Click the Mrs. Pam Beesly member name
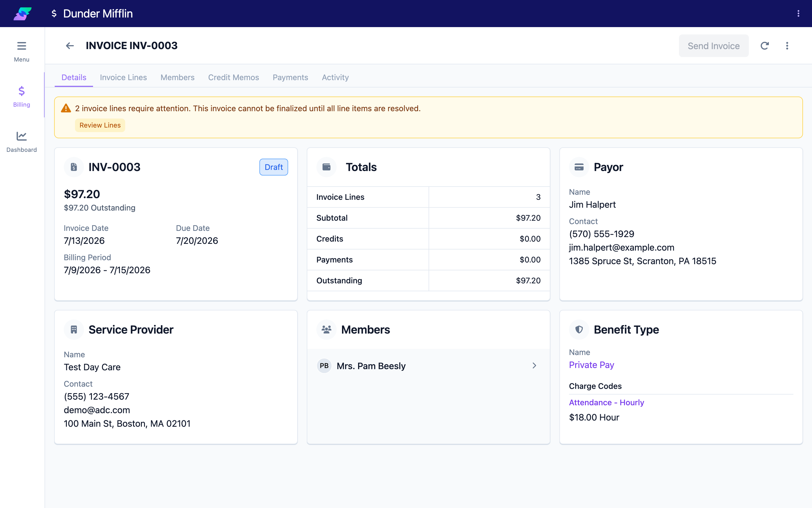The image size is (812, 508). click(371, 366)
